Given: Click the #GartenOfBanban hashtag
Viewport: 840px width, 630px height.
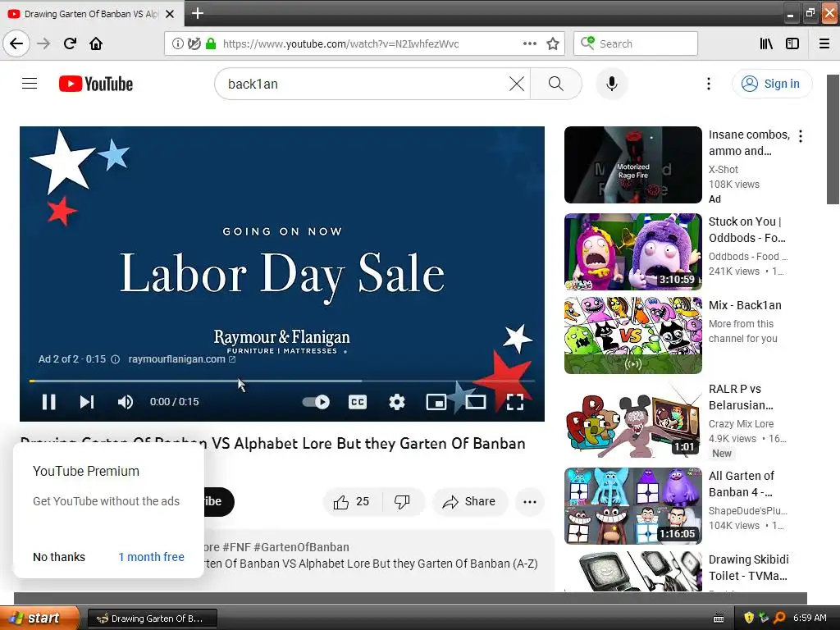Looking at the screenshot, I should pyautogui.click(x=301, y=547).
